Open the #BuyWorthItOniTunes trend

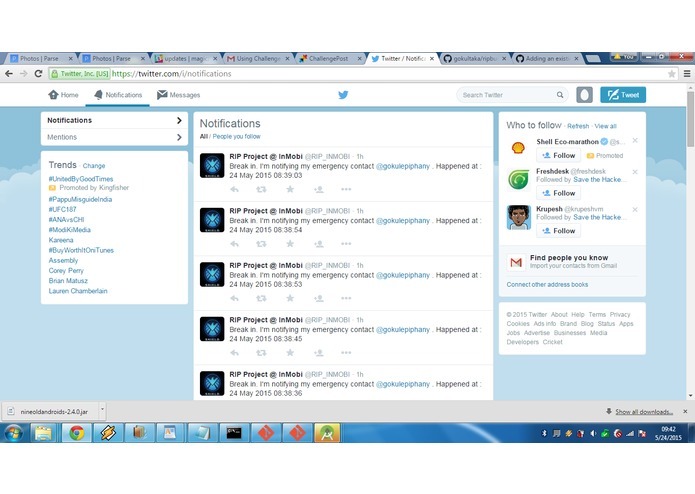pyautogui.click(x=81, y=250)
